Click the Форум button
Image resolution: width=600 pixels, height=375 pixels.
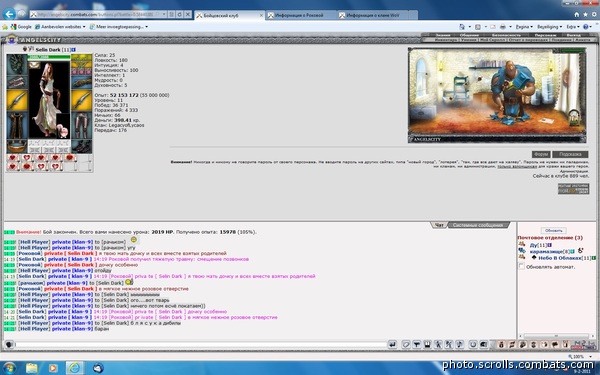[x=541, y=154]
